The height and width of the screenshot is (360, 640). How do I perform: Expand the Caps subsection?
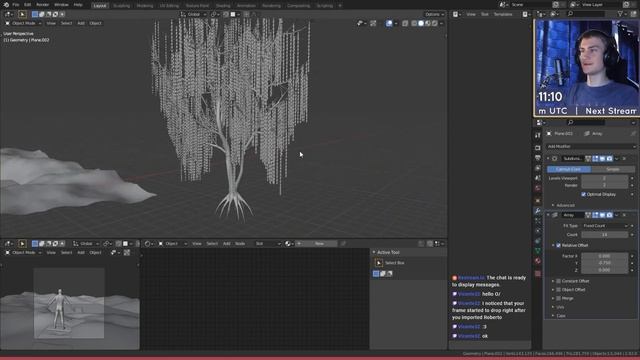click(x=560, y=316)
